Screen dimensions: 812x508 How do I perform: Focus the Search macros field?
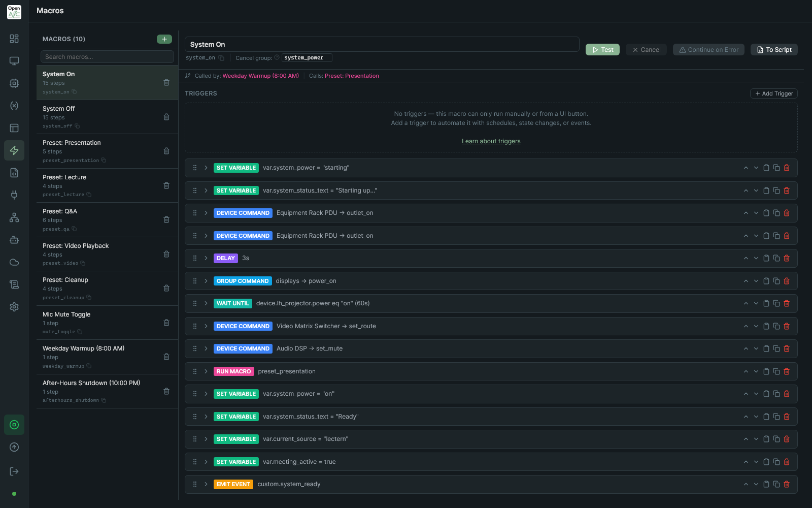tap(107, 56)
